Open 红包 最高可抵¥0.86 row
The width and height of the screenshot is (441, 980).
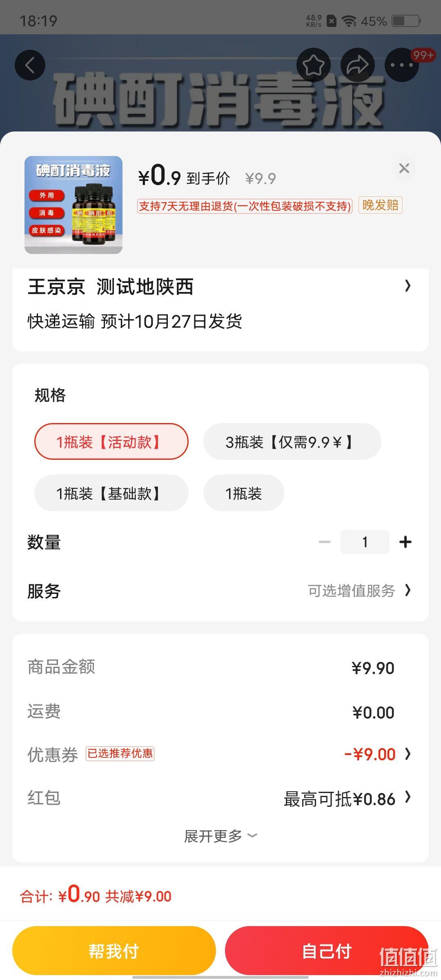(220, 798)
